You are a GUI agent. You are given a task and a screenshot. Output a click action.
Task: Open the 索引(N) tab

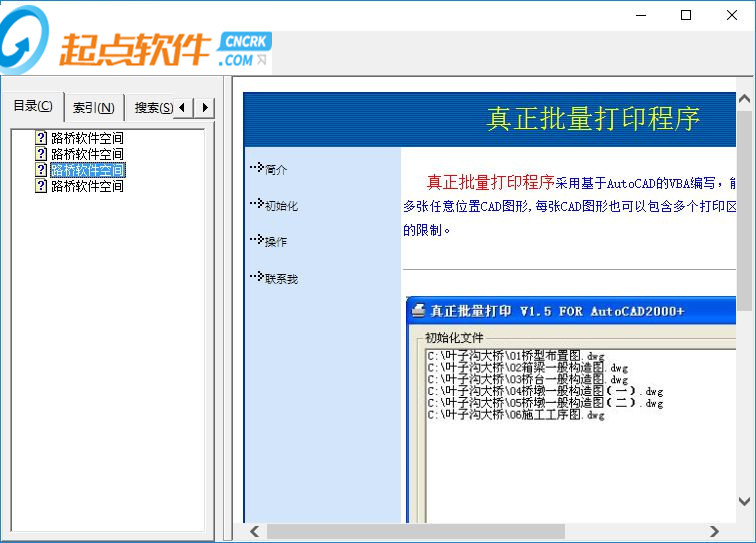[94, 108]
